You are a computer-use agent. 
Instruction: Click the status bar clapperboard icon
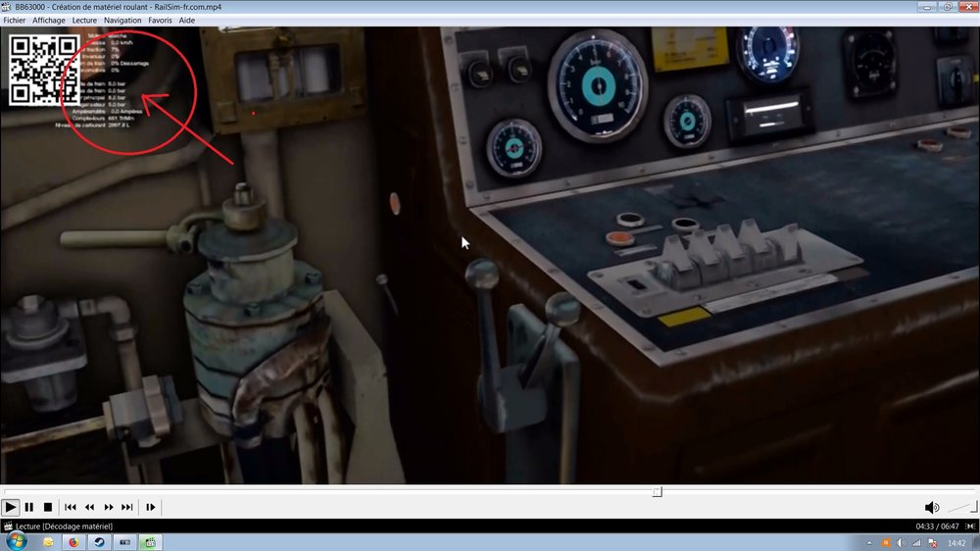coord(8,526)
